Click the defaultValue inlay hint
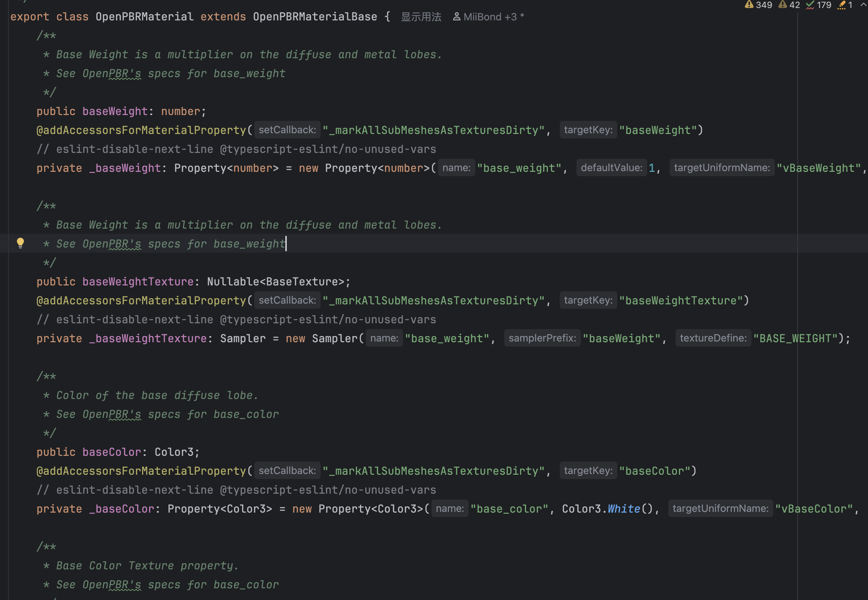Screen dimensions: 868x600 pyautogui.click(x=611, y=168)
